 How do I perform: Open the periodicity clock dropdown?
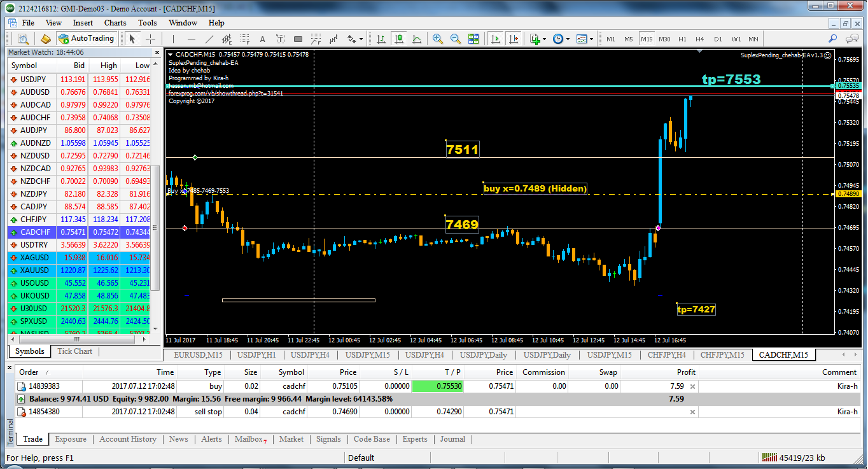click(x=561, y=39)
